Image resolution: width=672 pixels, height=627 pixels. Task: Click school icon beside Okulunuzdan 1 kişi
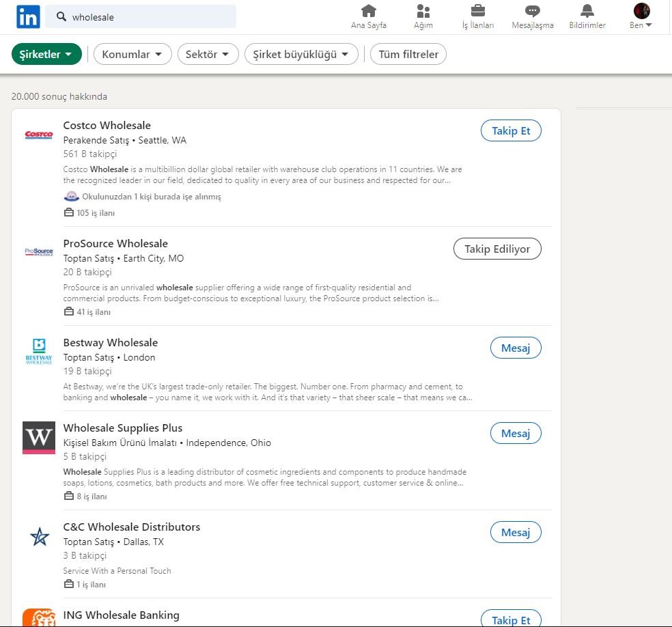click(x=72, y=196)
